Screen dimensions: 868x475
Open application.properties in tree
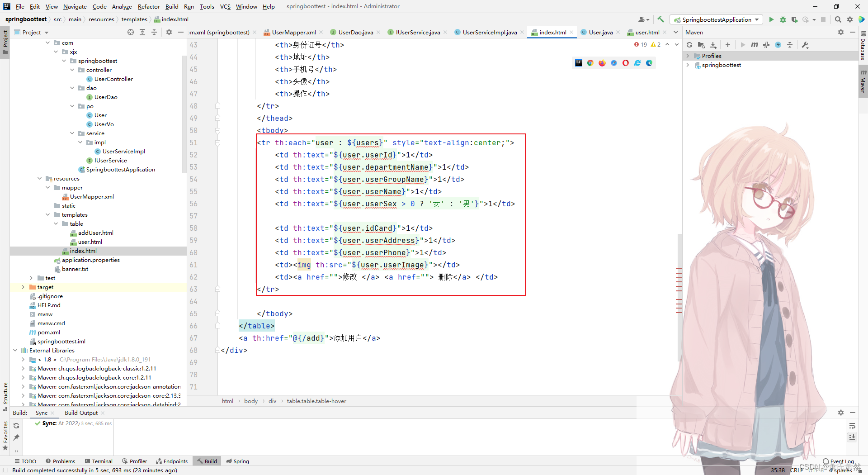pos(90,260)
